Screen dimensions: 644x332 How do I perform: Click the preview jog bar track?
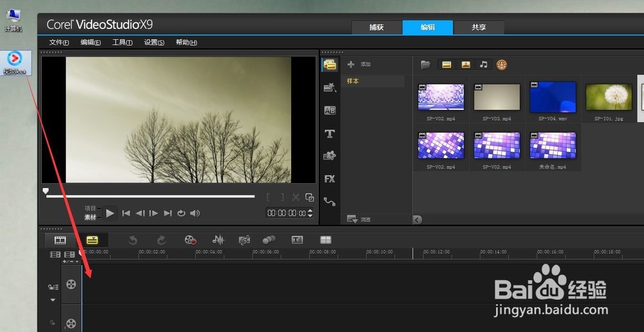(150, 197)
